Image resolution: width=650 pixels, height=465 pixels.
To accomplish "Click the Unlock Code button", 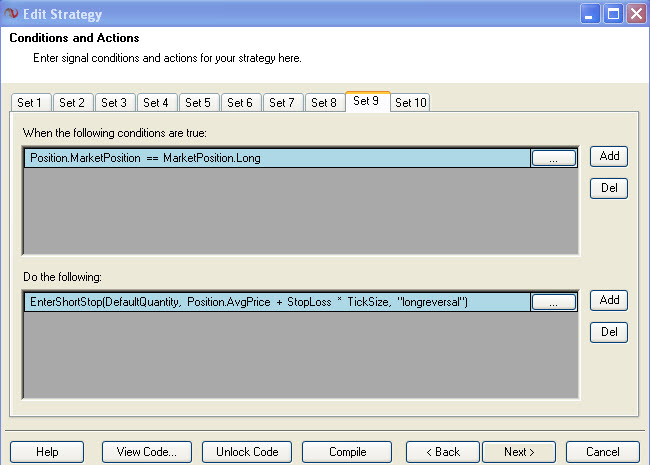I will (247, 452).
